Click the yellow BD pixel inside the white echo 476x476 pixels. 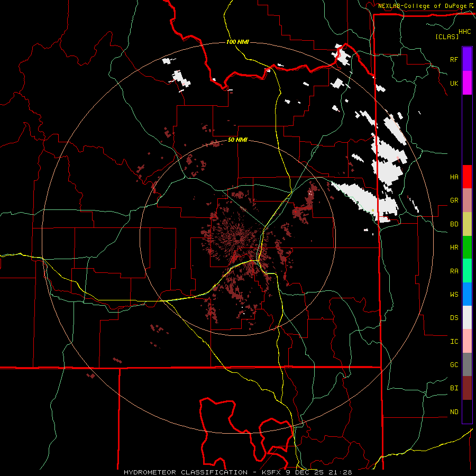coord(373,210)
